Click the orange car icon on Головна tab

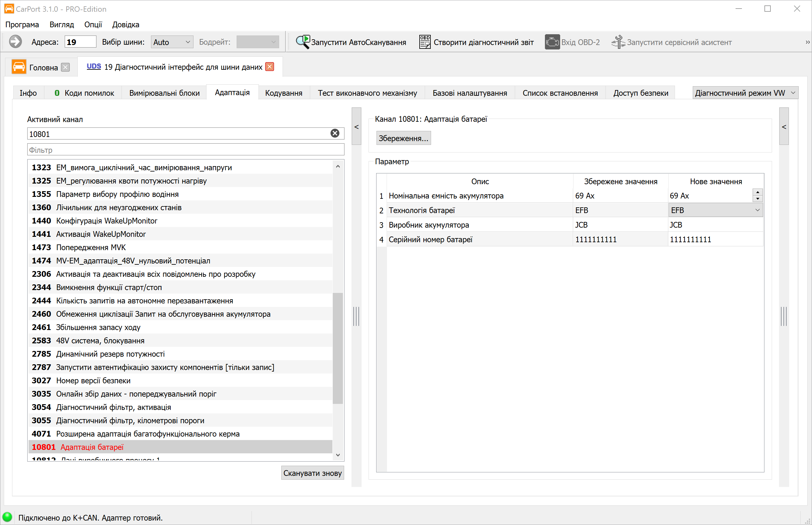click(19, 67)
